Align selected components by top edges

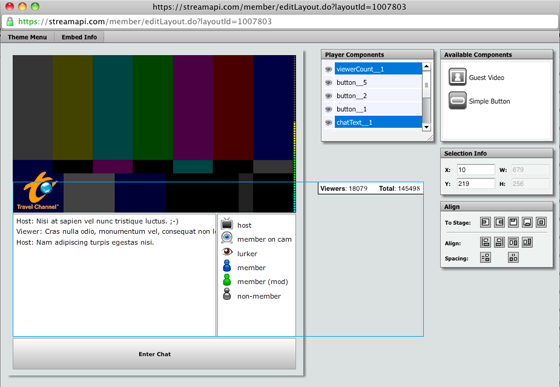point(513,242)
